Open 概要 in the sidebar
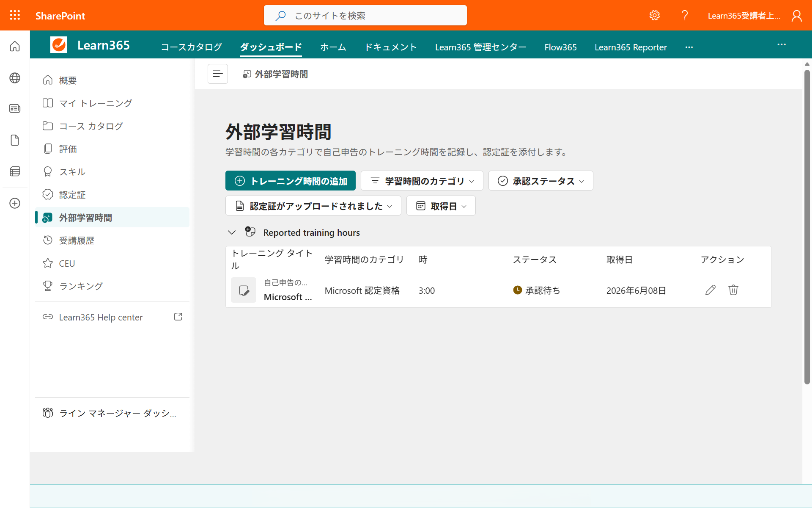 (x=112, y=80)
